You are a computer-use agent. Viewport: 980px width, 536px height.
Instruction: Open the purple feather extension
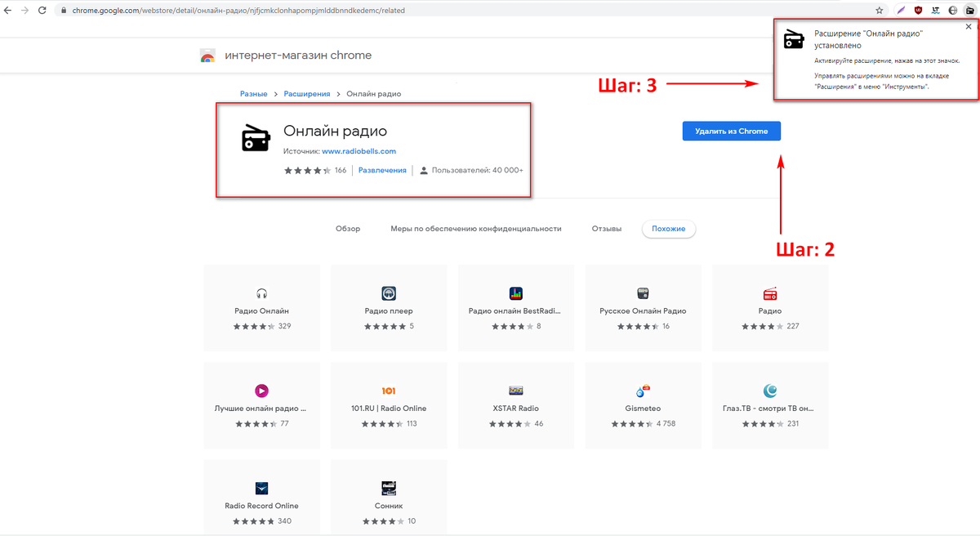click(901, 11)
